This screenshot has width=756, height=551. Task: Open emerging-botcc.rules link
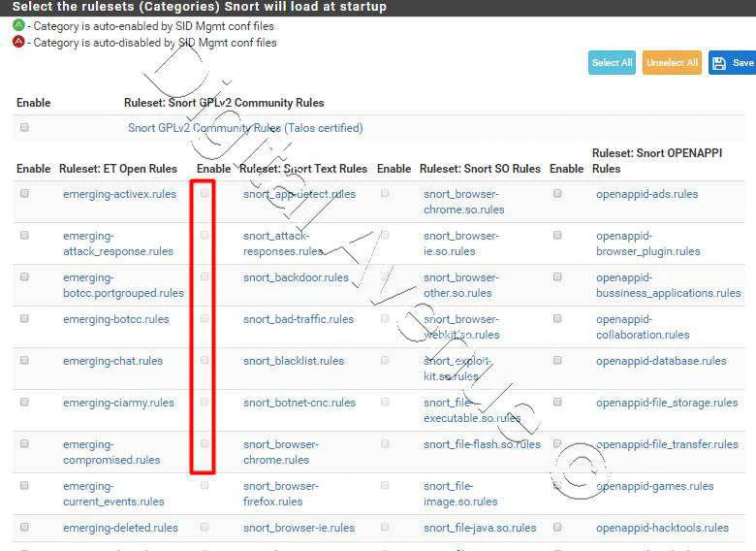(x=115, y=319)
